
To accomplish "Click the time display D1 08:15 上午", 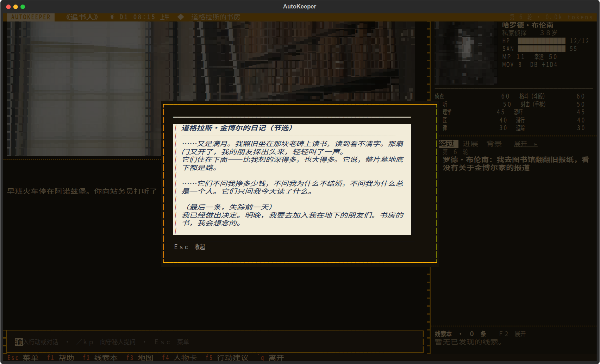I will pos(144,17).
